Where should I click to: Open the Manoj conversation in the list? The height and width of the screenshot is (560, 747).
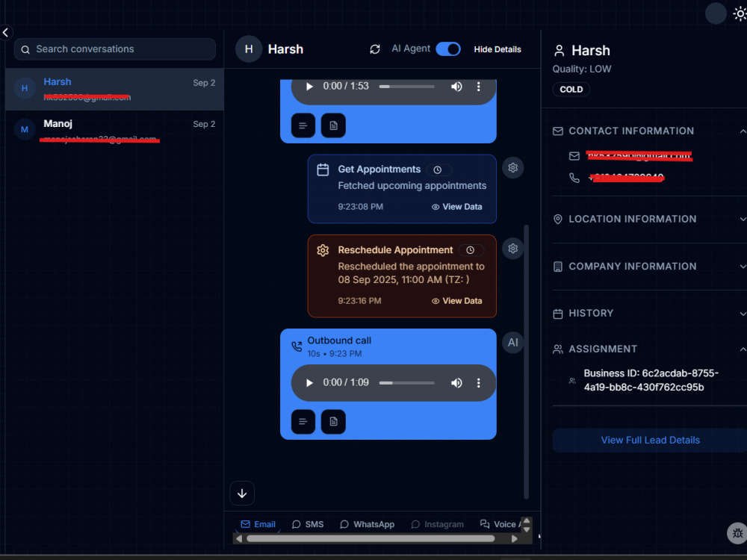click(114, 131)
